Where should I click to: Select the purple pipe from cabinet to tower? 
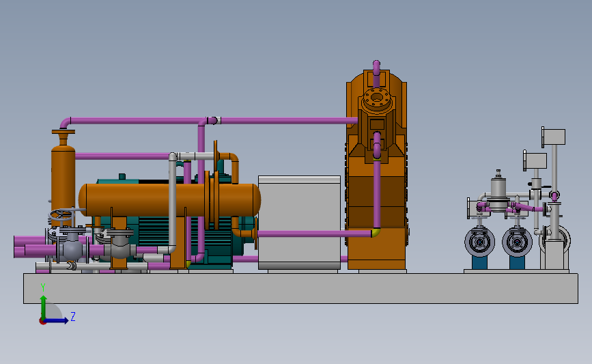tap(315, 234)
